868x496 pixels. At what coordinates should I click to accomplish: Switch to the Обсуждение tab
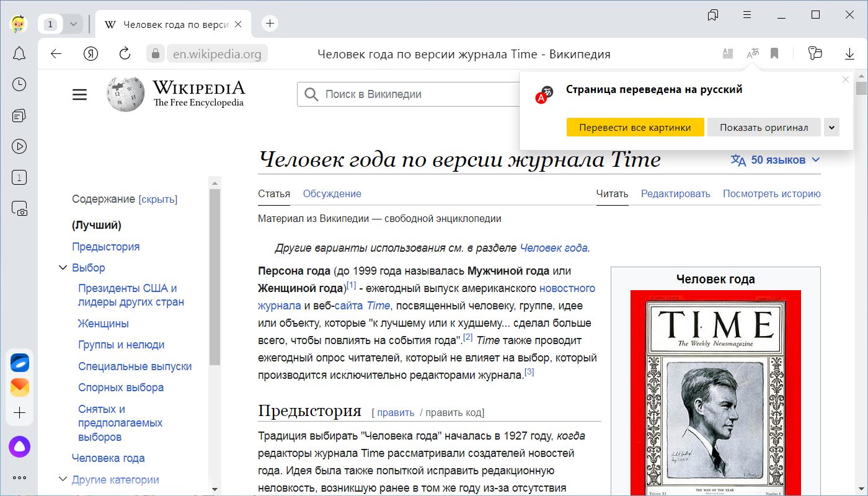(x=332, y=193)
